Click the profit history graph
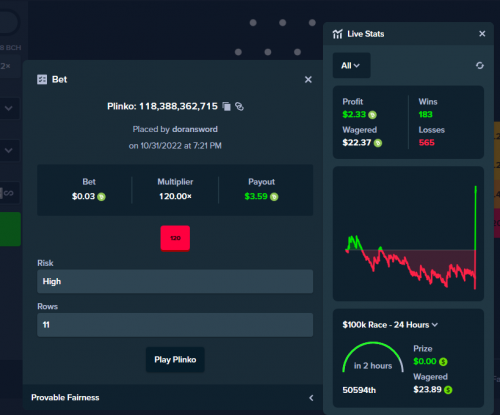This screenshot has width=500, height=415. click(x=408, y=234)
